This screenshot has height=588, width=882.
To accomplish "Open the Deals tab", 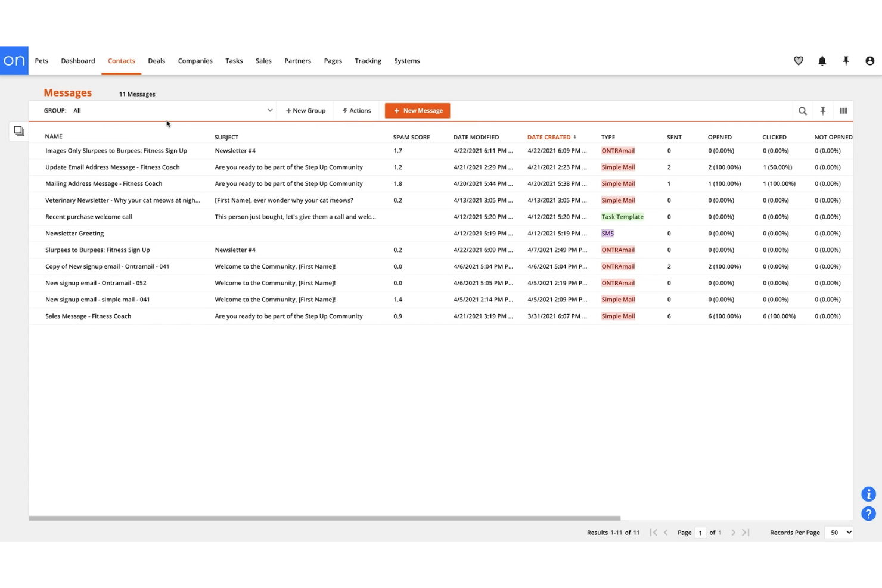I will point(157,61).
